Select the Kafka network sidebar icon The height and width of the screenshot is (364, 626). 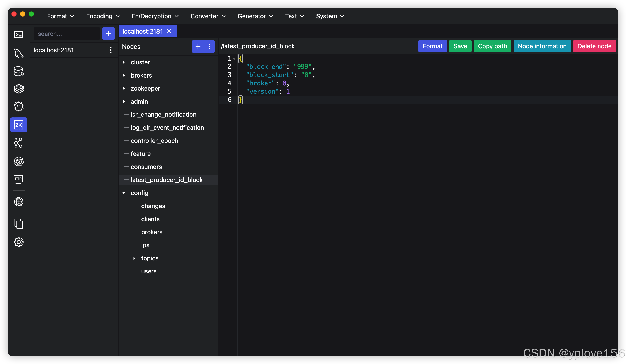coord(19,143)
